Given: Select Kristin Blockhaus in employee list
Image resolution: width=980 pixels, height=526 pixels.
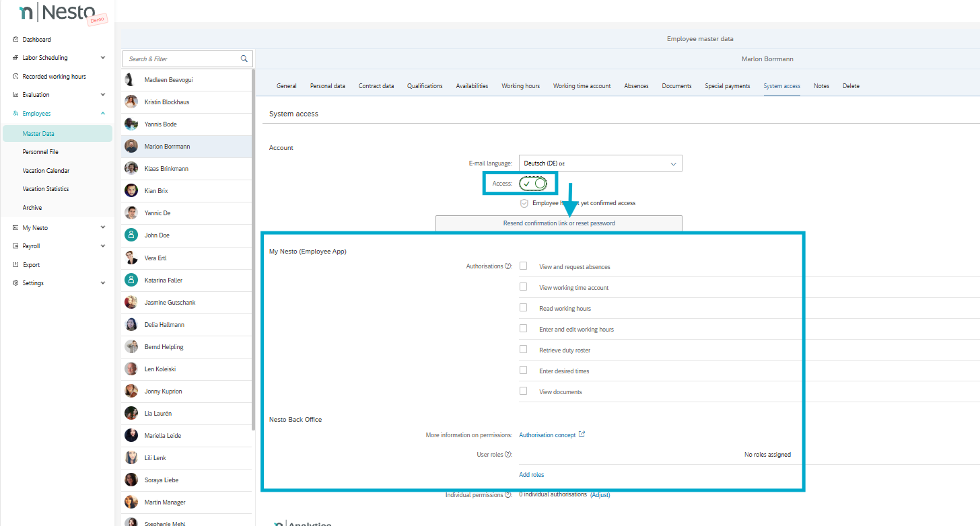Looking at the screenshot, I should (x=166, y=102).
